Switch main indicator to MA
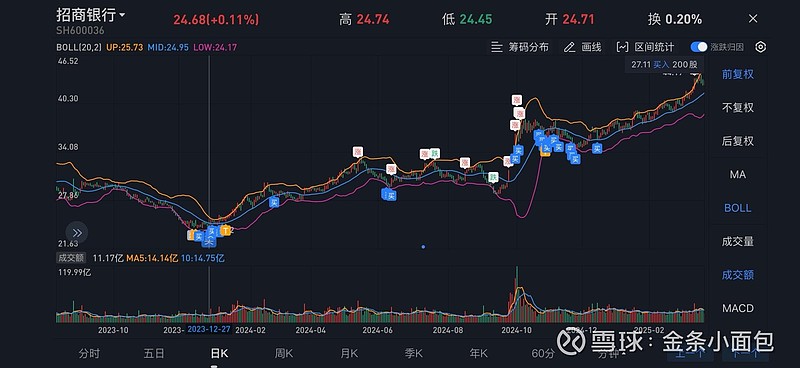Screen dimensions: 800x368 coord(737,175)
